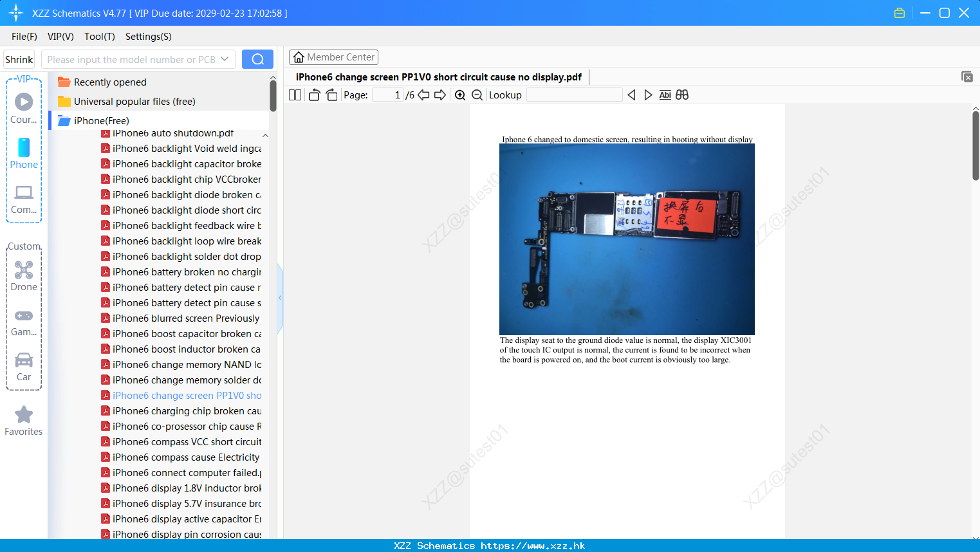Select the Computer category icon
980x552 pixels.
[24, 199]
